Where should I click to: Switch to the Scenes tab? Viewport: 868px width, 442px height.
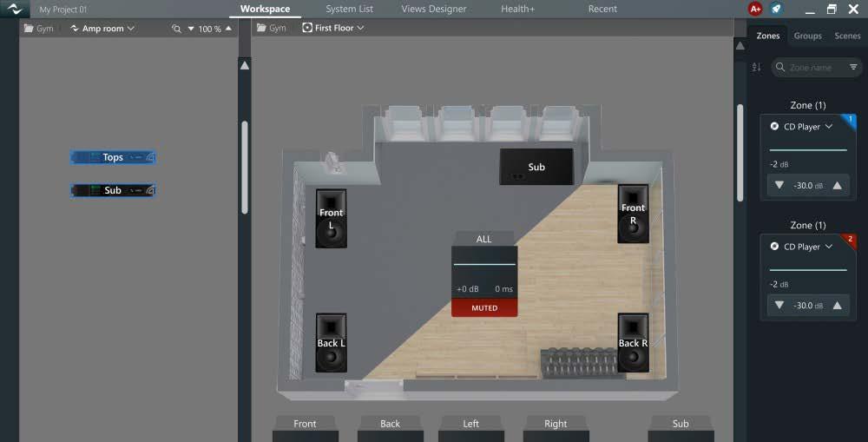click(x=847, y=36)
